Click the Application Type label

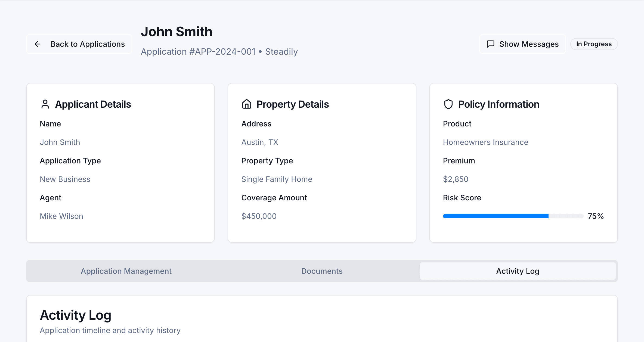pyautogui.click(x=70, y=161)
